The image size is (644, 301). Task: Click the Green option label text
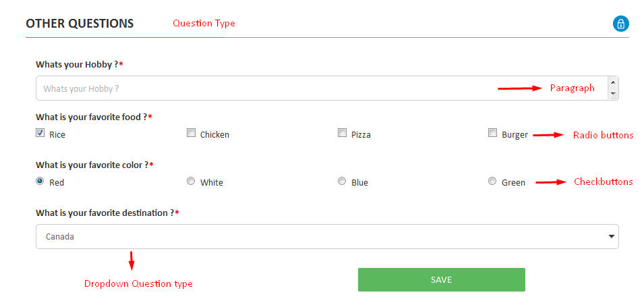coord(513,183)
